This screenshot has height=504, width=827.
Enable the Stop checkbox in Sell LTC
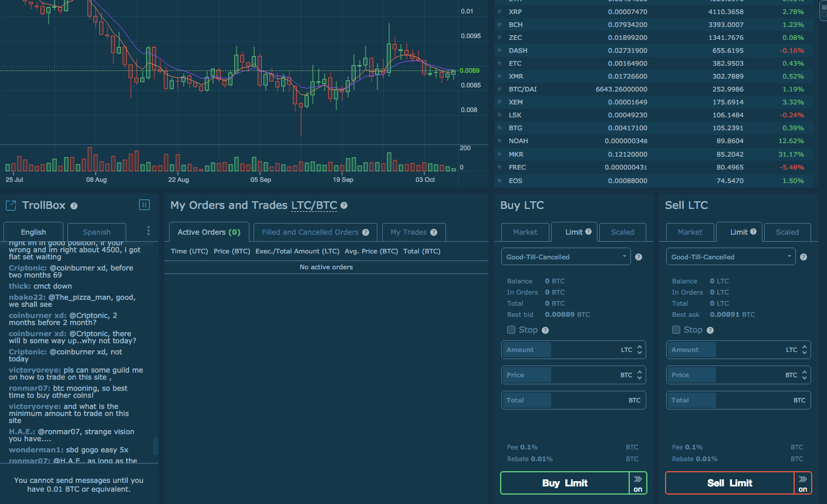click(x=676, y=330)
